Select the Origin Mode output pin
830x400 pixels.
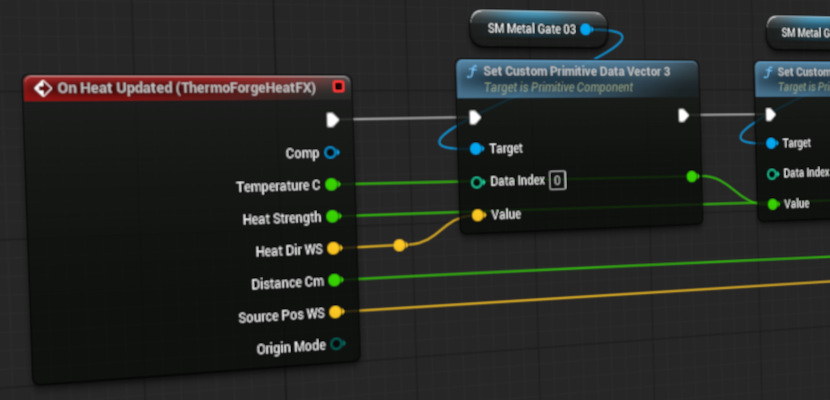pos(337,344)
